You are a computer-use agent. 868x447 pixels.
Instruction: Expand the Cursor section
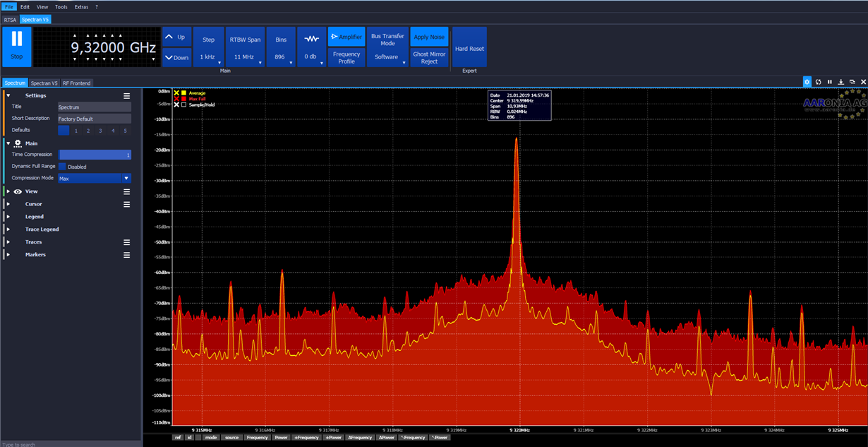click(8, 204)
